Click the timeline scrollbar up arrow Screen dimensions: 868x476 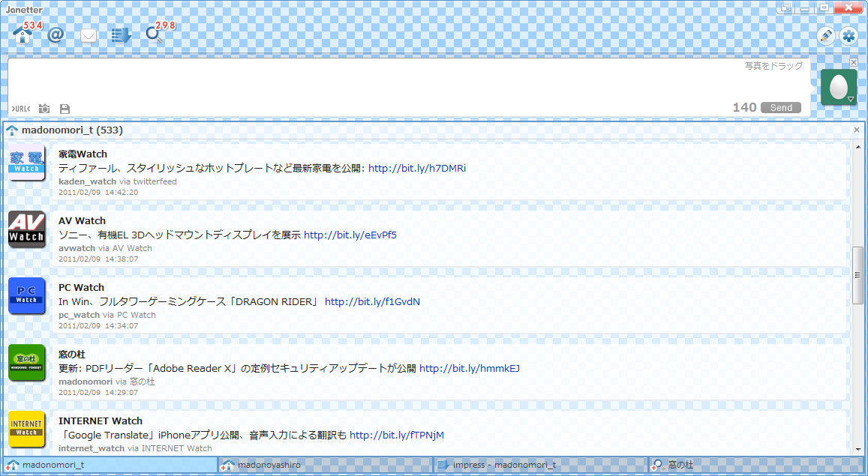point(858,147)
